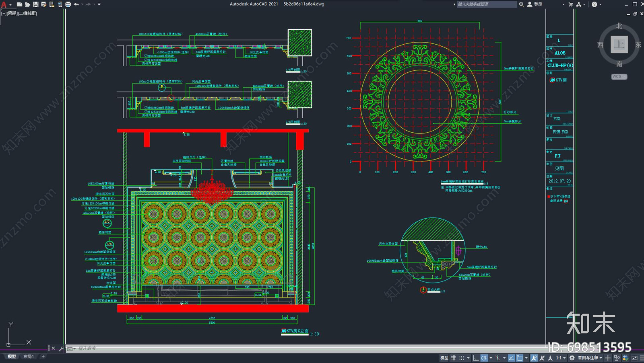Open the undo history dropdown arrow
This screenshot has height=363, width=644.
(82, 4)
